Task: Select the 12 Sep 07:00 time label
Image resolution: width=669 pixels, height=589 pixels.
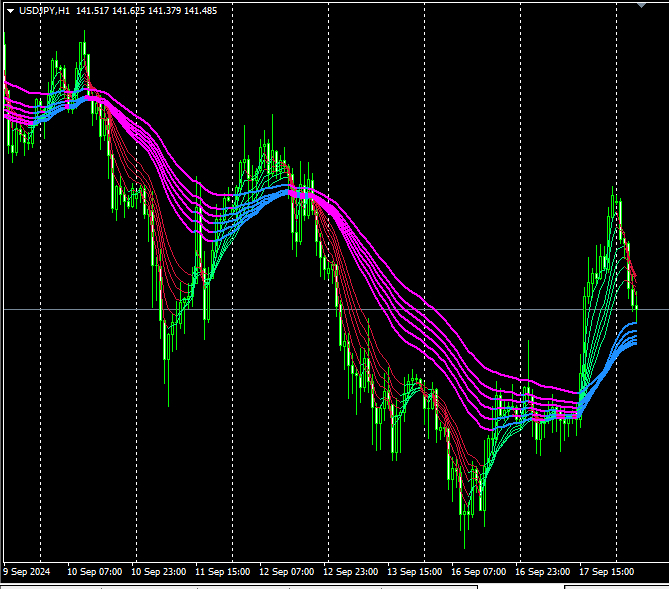Action: pyautogui.click(x=287, y=572)
